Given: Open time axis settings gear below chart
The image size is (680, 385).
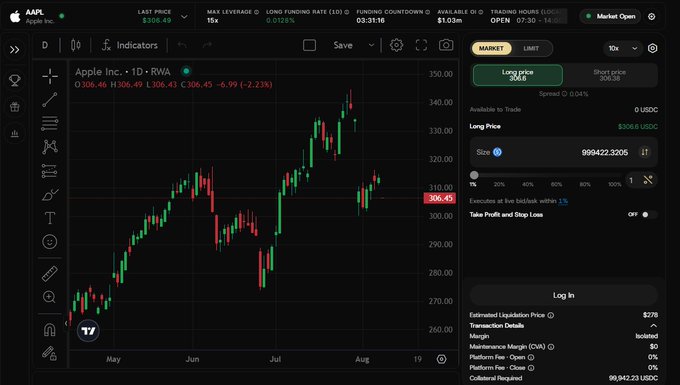Looking at the screenshot, I should 441,359.
